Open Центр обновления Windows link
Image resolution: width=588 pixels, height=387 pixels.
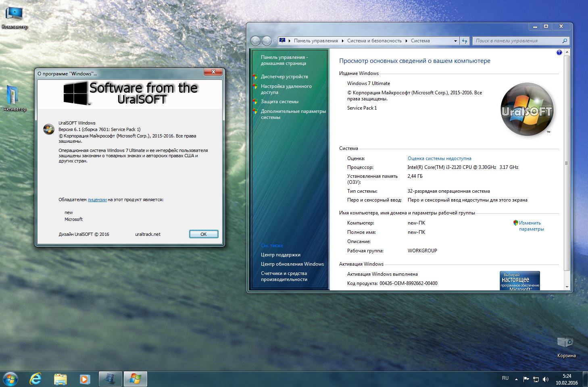(x=292, y=264)
